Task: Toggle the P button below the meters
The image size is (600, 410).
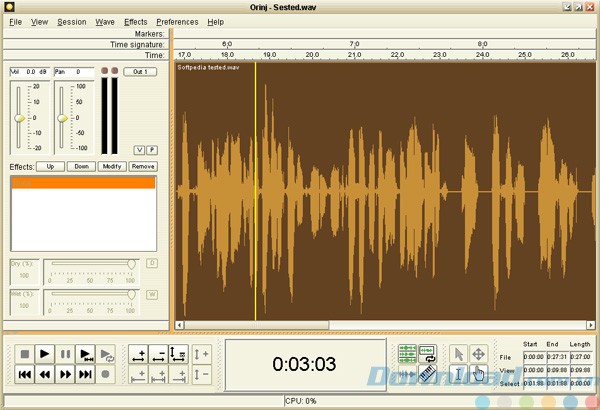Action: [151, 149]
